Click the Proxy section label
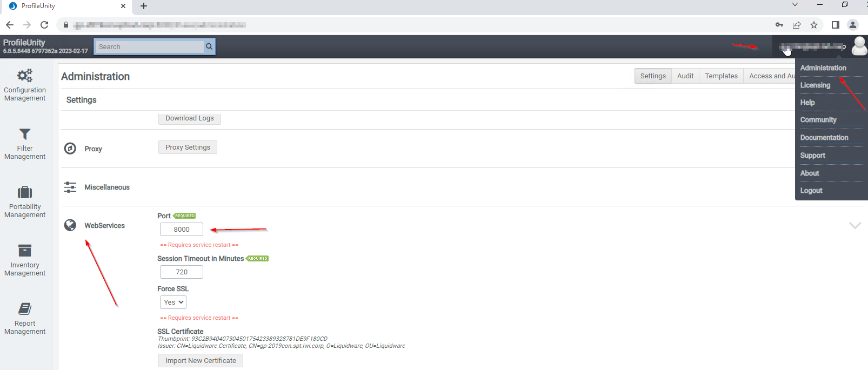This screenshot has width=868, height=370. click(93, 149)
